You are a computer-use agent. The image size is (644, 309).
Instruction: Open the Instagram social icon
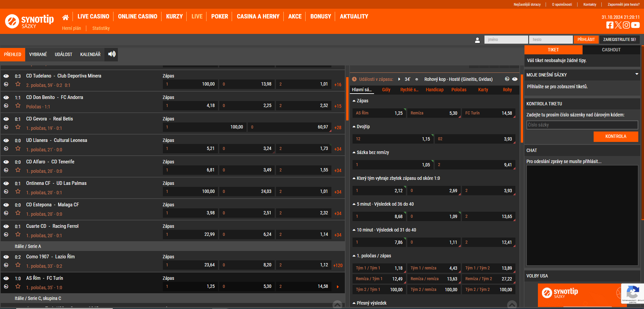point(626,25)
